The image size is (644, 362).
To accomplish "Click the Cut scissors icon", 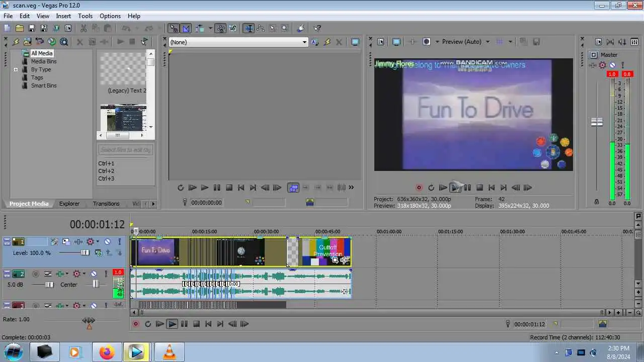I will 84,29.
